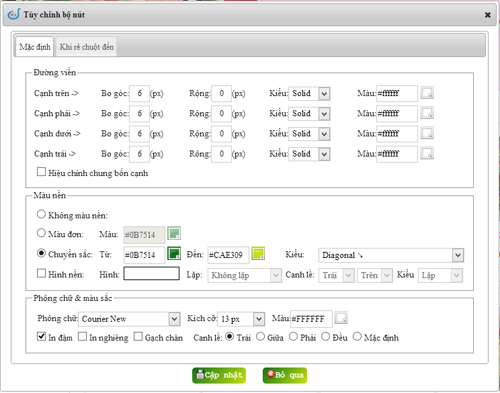Select Màu đơn radio button

click(41, 233)
